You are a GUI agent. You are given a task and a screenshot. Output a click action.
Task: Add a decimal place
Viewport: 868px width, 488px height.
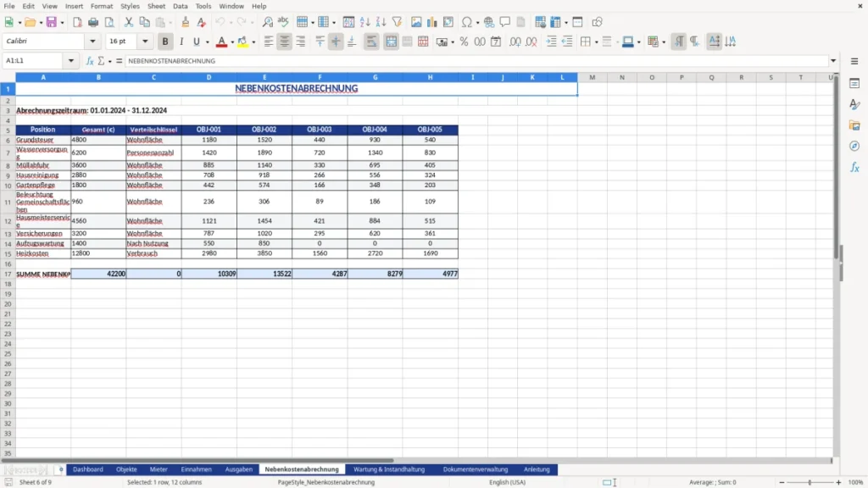point(515,42)
